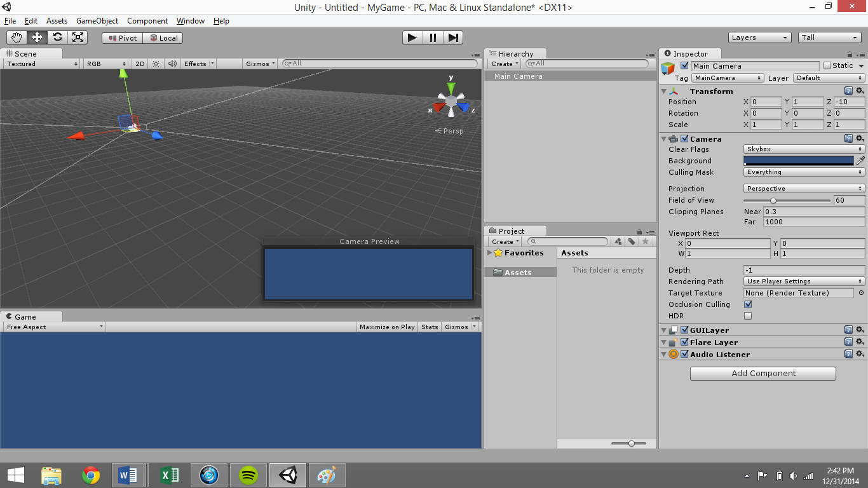Click the Add Component button
Image resolution: width=868 pixels, height=488 pixels.
(x=763, y=373)
